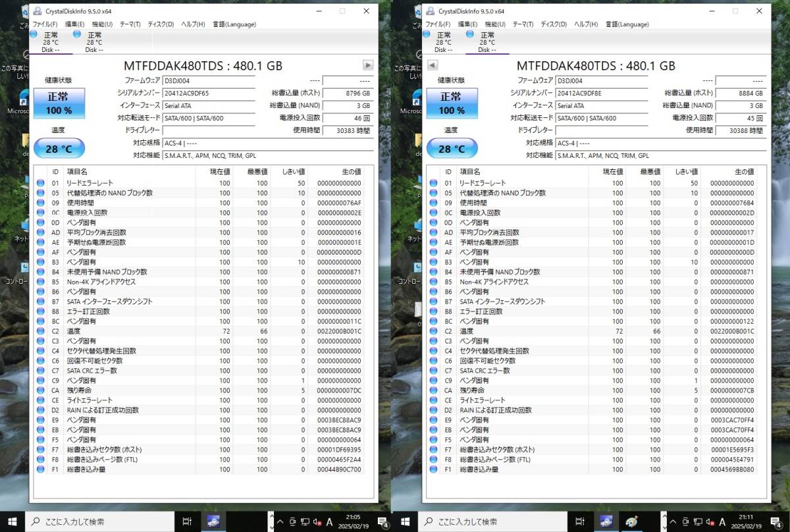Open ディスク(D) menu in right CrystalDiskInfo window
Screen dimensions: 790x532
coord(554,24)
